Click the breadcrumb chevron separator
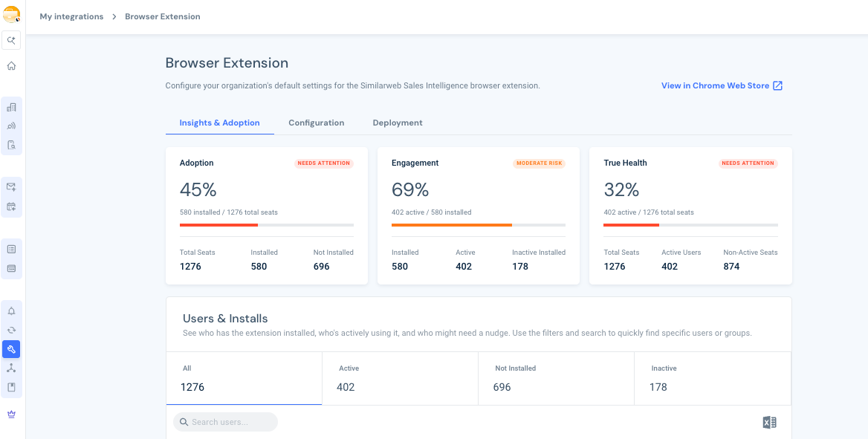 [114, 16]
